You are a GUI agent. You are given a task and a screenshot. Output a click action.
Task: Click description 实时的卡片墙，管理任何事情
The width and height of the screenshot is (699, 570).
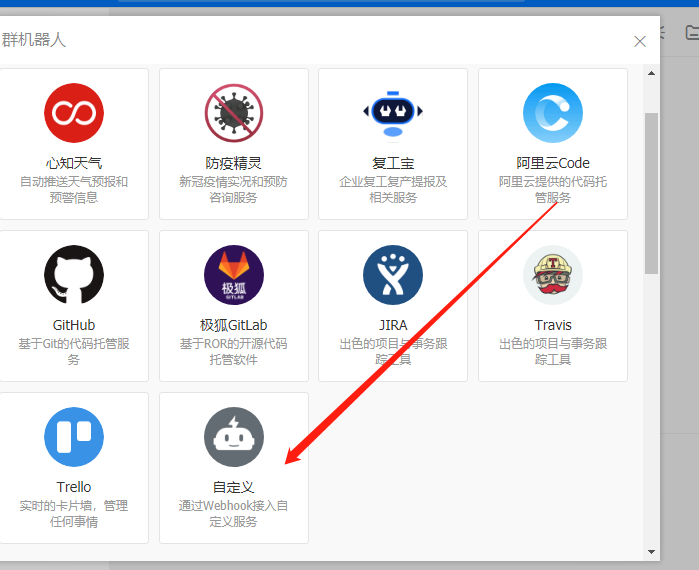(x=74, y=513)
